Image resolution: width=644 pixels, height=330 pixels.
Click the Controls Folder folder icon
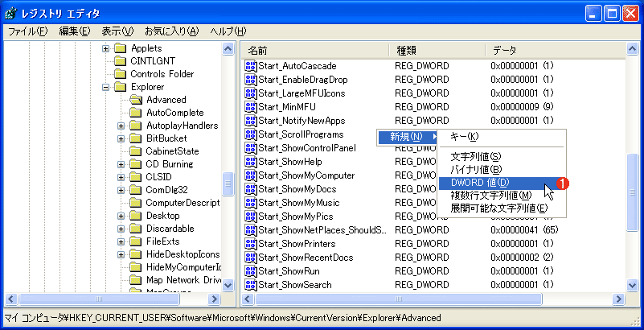(x=120, y=74)
